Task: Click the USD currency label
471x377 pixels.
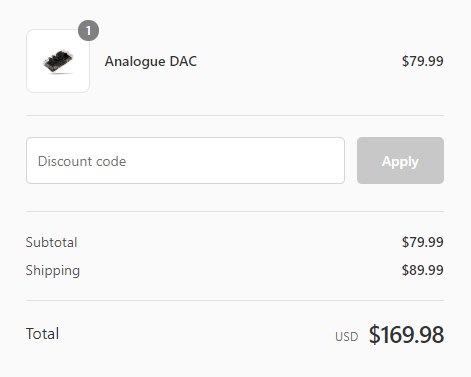Action: [347, 337]
